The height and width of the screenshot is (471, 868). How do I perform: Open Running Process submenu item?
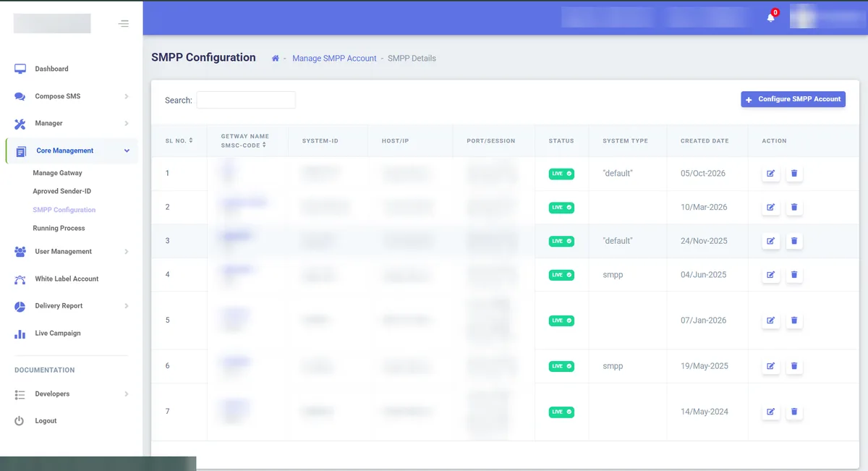(x=59, y=229)
